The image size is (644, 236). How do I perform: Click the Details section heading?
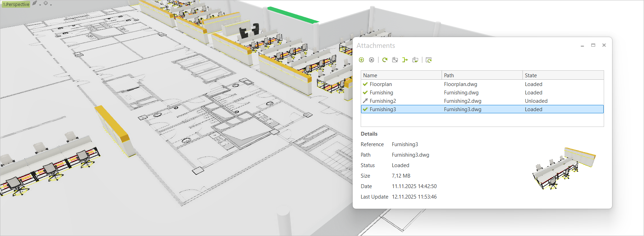[369, 134]
